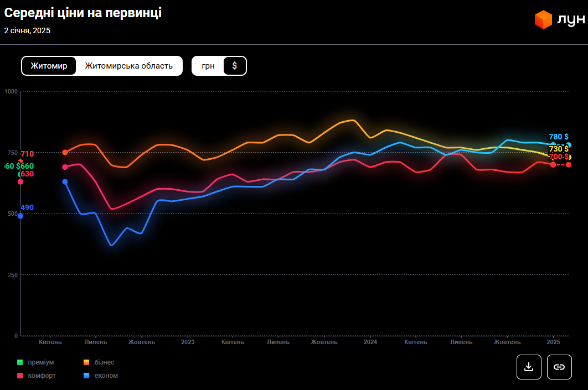The height and width of the screenshot is (390, 588).
Task: Select the Житомир city tab
Action: [49, 66]
